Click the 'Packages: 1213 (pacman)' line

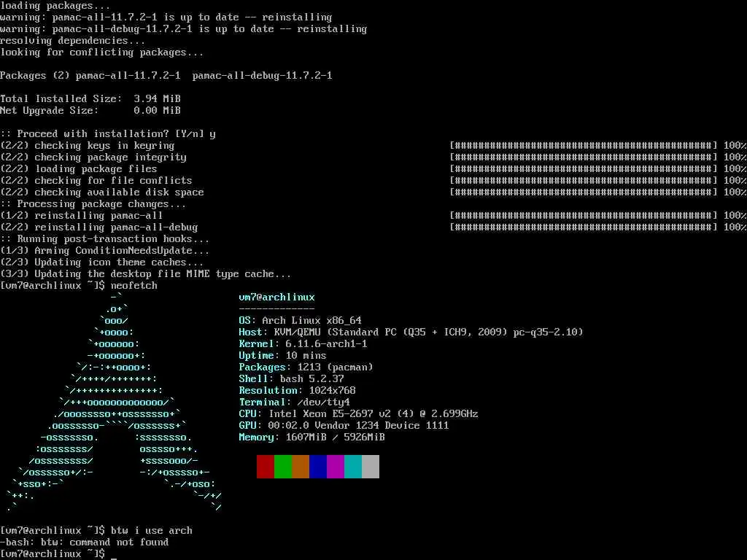[306, 367]
